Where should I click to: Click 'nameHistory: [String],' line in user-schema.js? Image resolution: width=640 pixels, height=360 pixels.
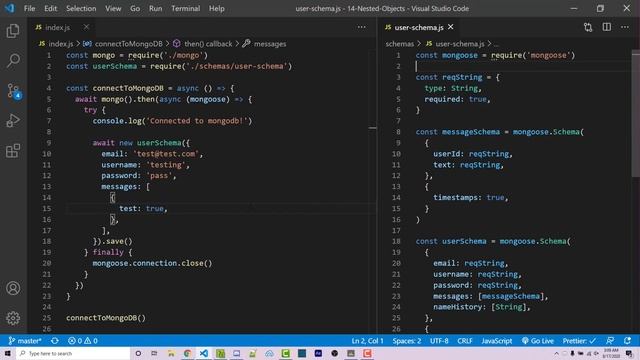coord(482,307)
